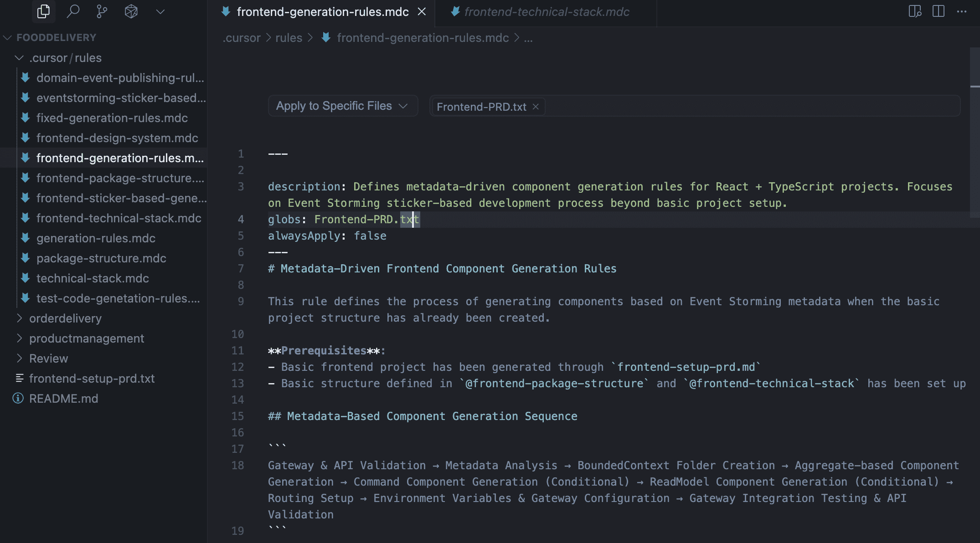This screenshot has height=543, width=980.
Task: Open the Search magnifier icon
Action: 73,11
